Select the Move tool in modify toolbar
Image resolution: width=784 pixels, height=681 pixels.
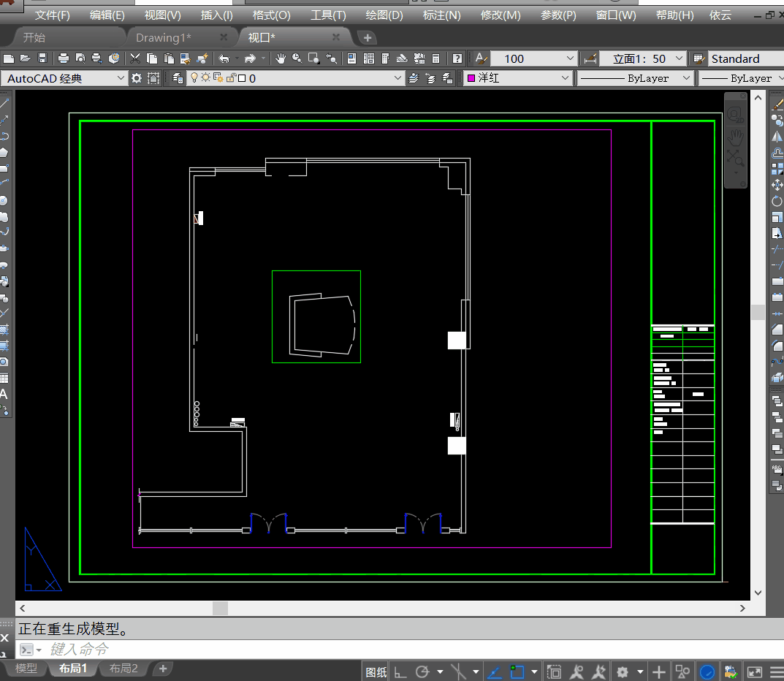777,185
